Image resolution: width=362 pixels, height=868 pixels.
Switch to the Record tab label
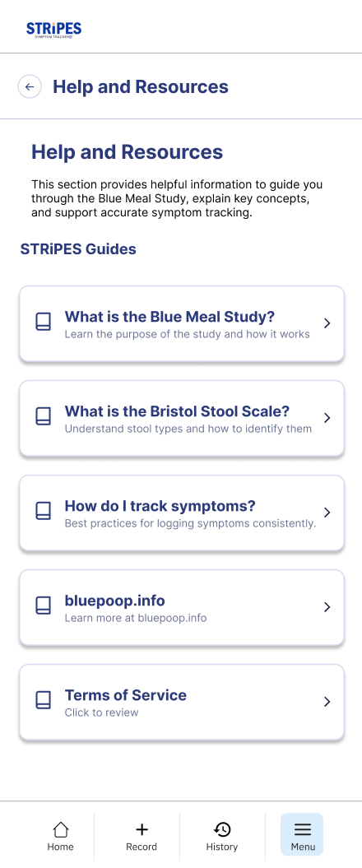point(142,847)
